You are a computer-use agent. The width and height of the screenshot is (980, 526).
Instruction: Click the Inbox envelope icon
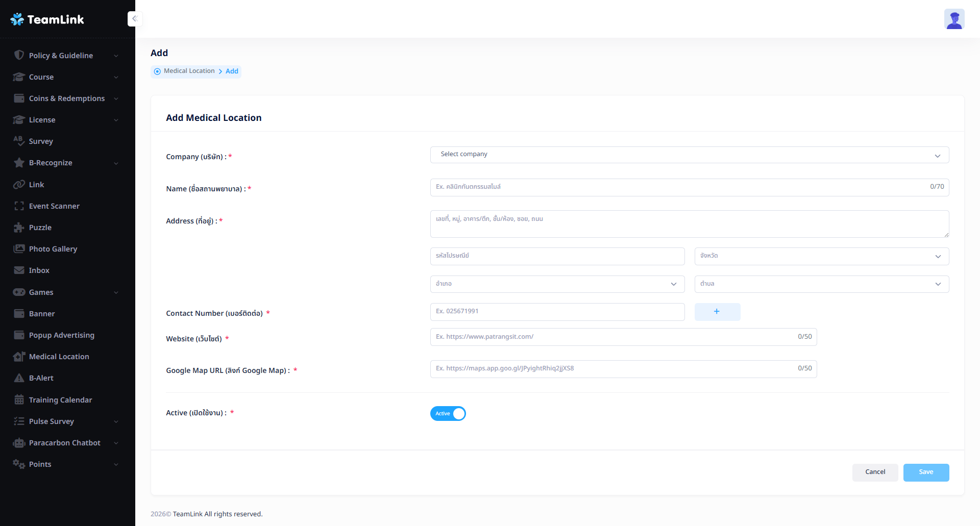coord(19,270)
